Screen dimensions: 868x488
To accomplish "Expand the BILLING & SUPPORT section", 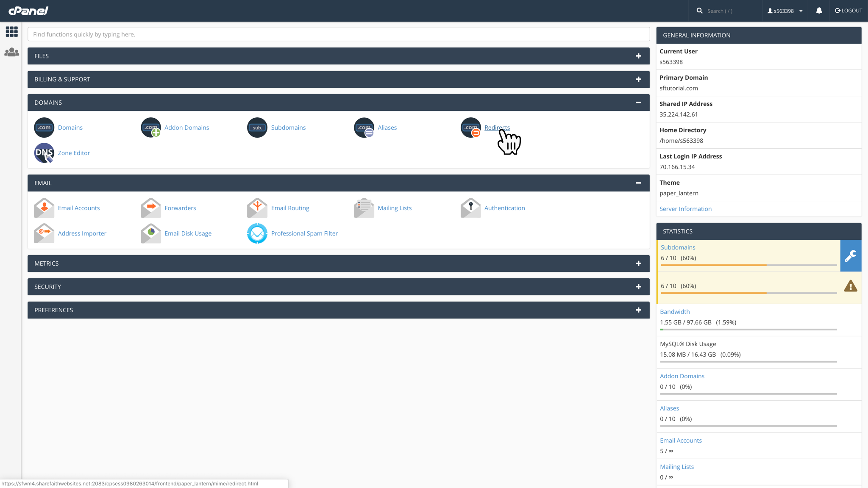I will coord(638,79).
